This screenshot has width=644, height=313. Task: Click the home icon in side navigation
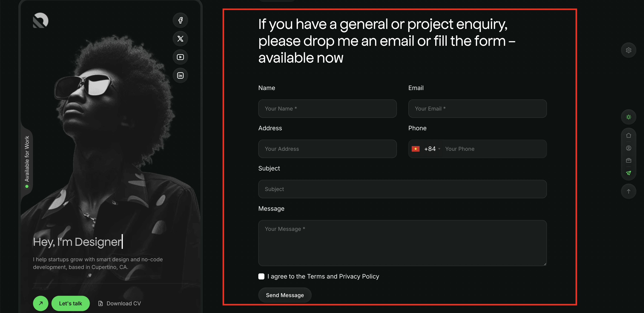628,136
